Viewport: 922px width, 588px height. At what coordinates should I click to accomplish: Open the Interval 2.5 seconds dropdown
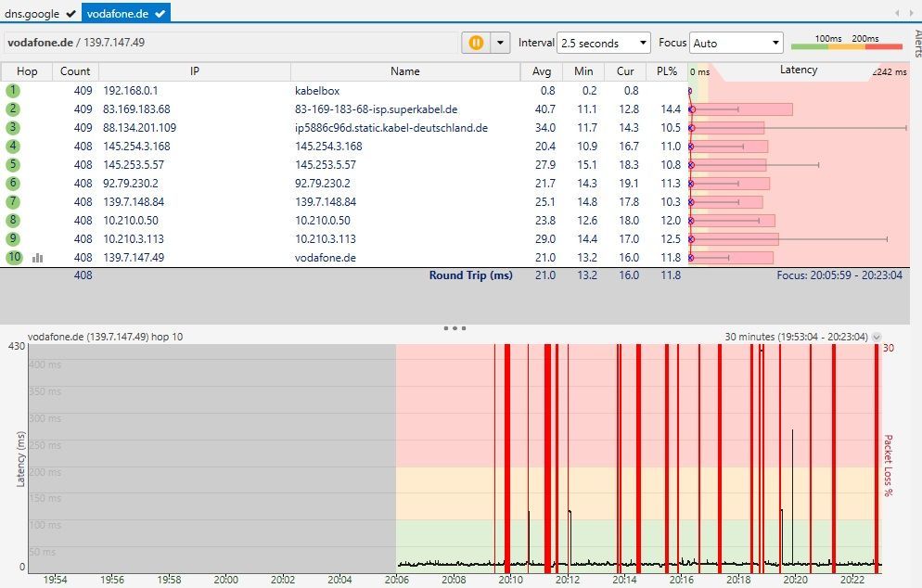click(604, 43)
